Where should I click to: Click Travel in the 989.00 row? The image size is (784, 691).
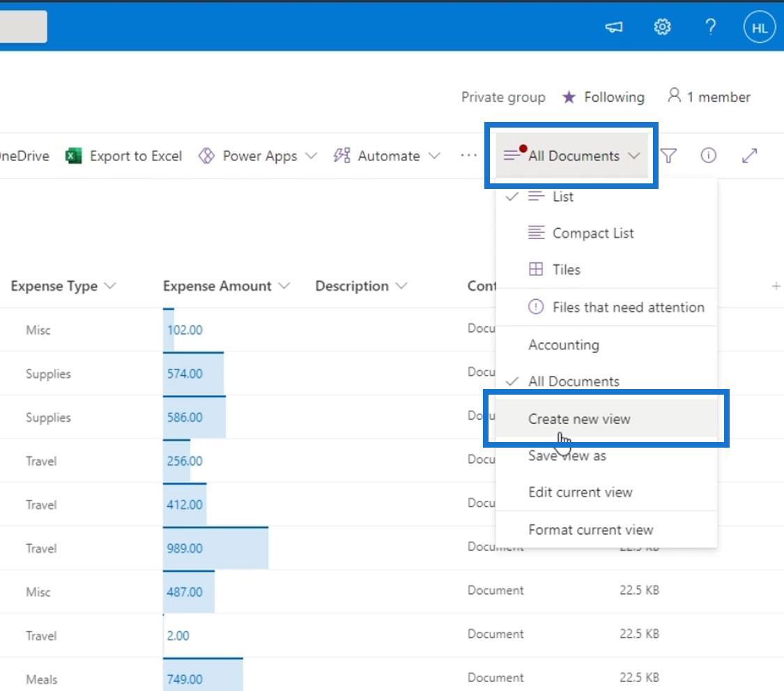pos(41,548)
